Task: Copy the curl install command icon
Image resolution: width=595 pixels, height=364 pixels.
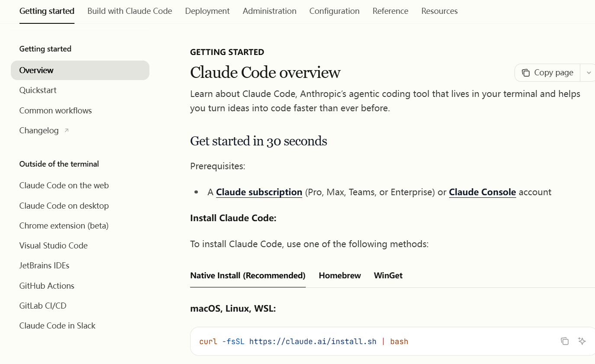Action: 564,341
